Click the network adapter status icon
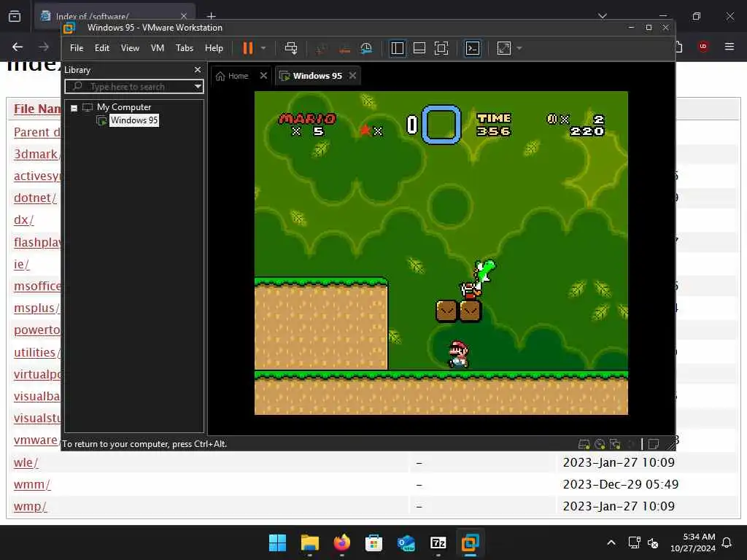Image resolution: width=747 pixels, height=560 pixels. point(615,444)
